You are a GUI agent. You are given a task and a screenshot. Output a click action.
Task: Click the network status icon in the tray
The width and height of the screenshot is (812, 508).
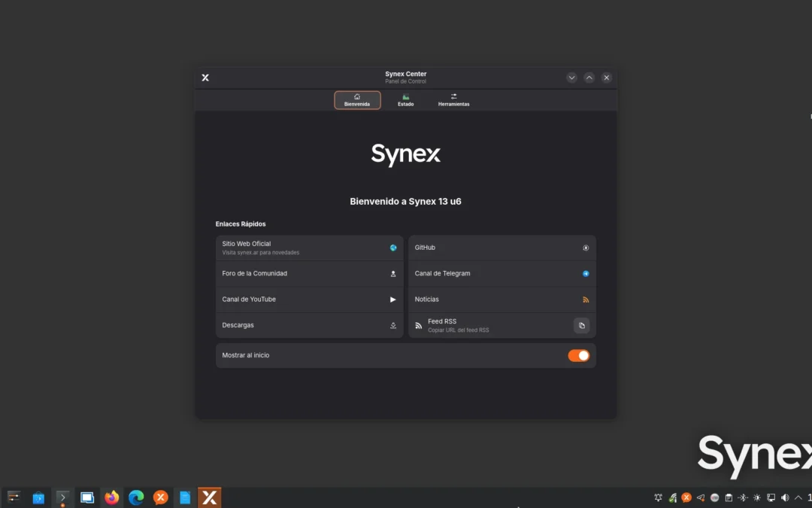click(x=671, y=497)
